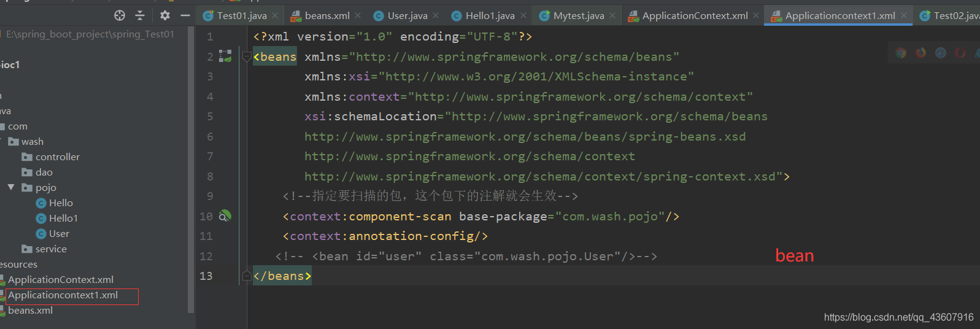This screenshot has height=329, width=980.
Task: Fold the beans element at line 2
Action: [x=247, y=57]
